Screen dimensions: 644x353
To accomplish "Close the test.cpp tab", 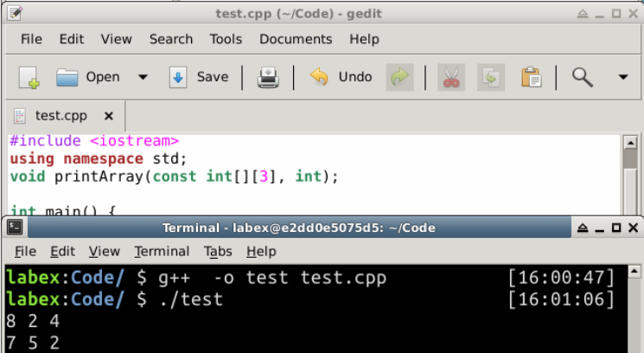I will tap(109, 116).
